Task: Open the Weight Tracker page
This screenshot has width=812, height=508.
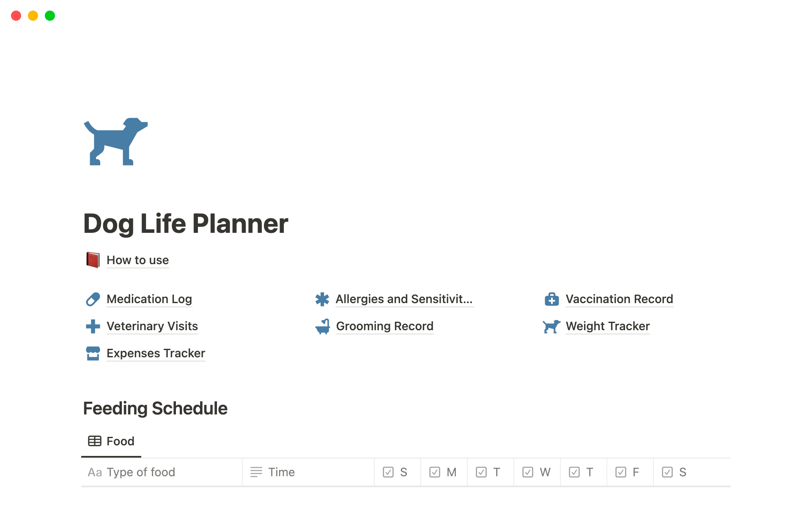Action: (x=607, y=326)
